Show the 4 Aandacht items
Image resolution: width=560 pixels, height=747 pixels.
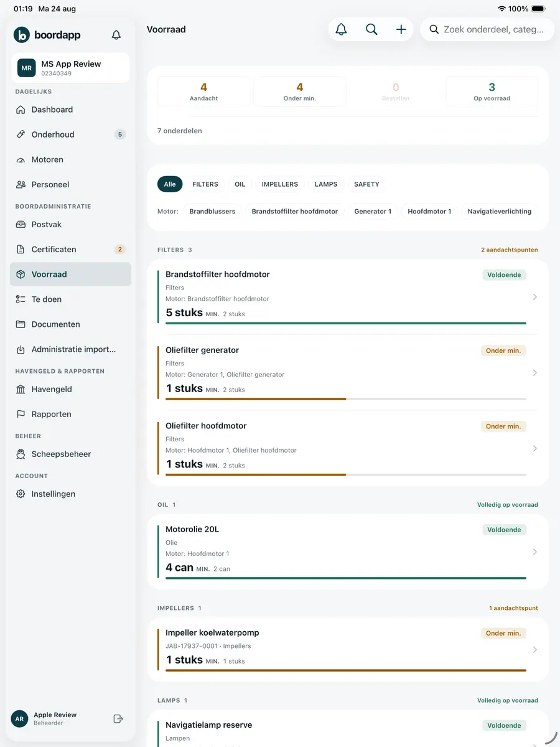click(x=203, y=92)
